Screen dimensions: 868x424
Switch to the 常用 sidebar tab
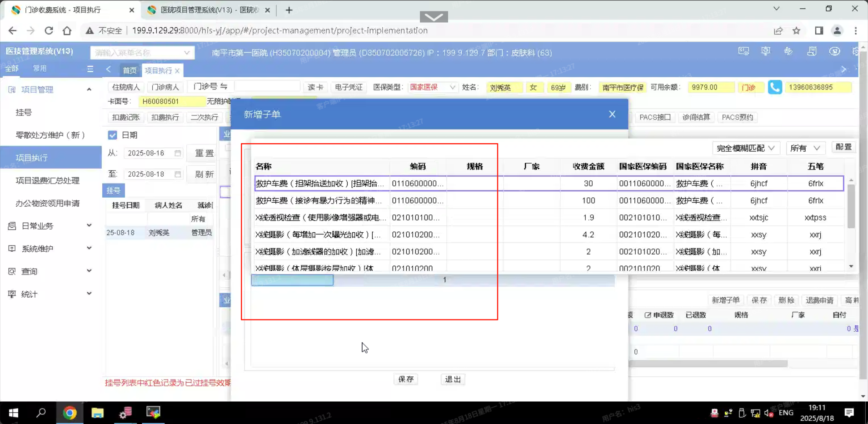coord(40,68)
